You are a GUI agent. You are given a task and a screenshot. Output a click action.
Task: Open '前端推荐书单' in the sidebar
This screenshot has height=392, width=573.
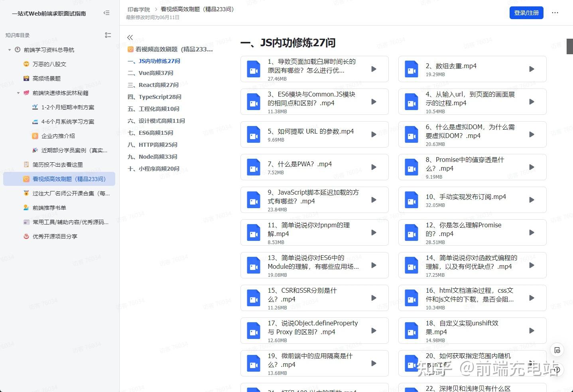pos(49,208)
